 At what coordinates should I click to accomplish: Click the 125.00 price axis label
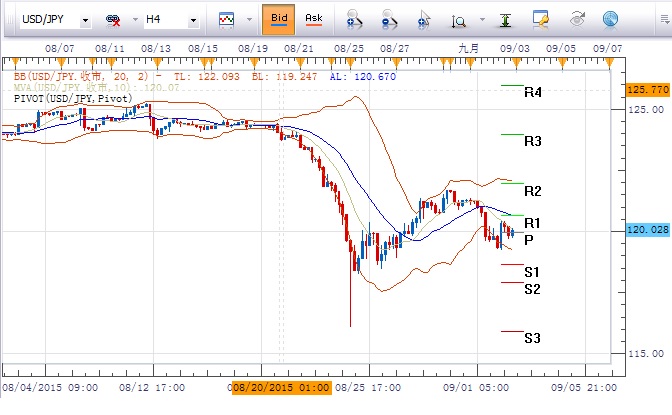(646, 109)
